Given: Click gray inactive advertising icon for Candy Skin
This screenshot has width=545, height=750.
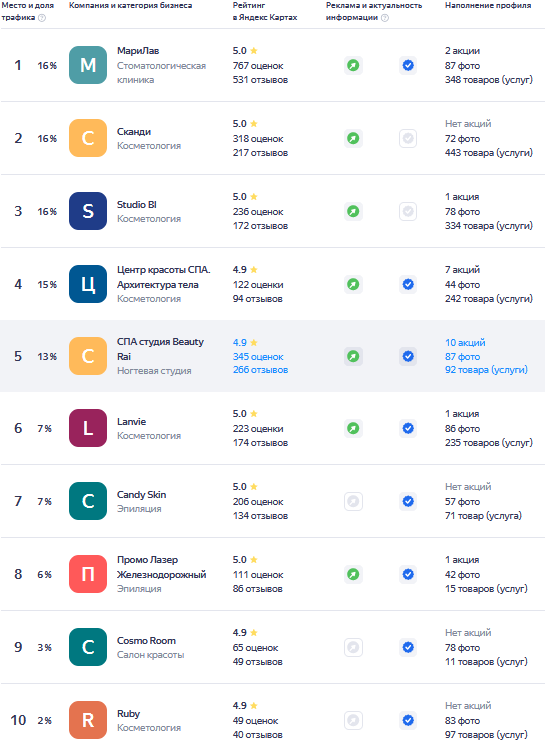Looking at the screenshot, I should (353, 501).
